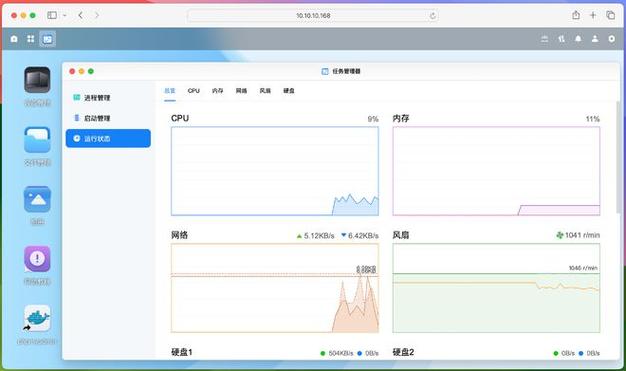626x371 pixels.
Task: Click the Safari address bar 10.10.10.168
Action: (x=313, y=16)
